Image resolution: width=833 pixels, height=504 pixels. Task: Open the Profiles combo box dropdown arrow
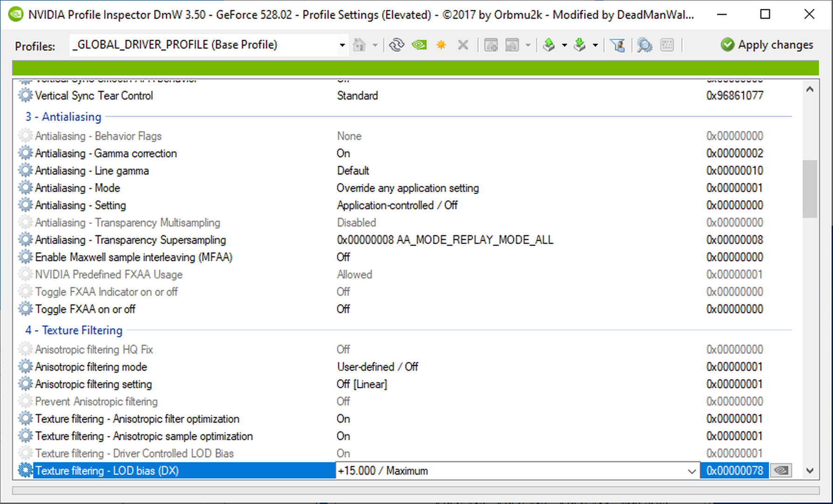pos(342,45)
